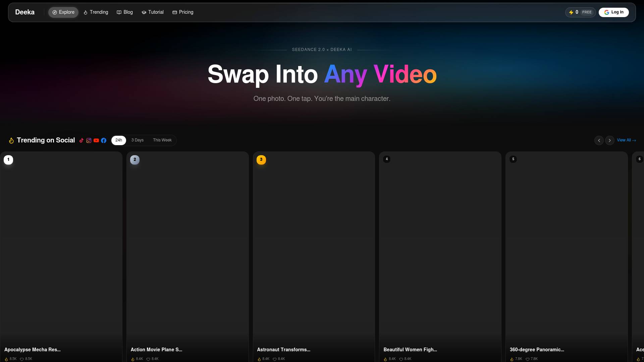This screenshot has height=362, width=644.
Task: Open the rank 1 Apocalypse Mecha video card
Action: pos(61,257)
